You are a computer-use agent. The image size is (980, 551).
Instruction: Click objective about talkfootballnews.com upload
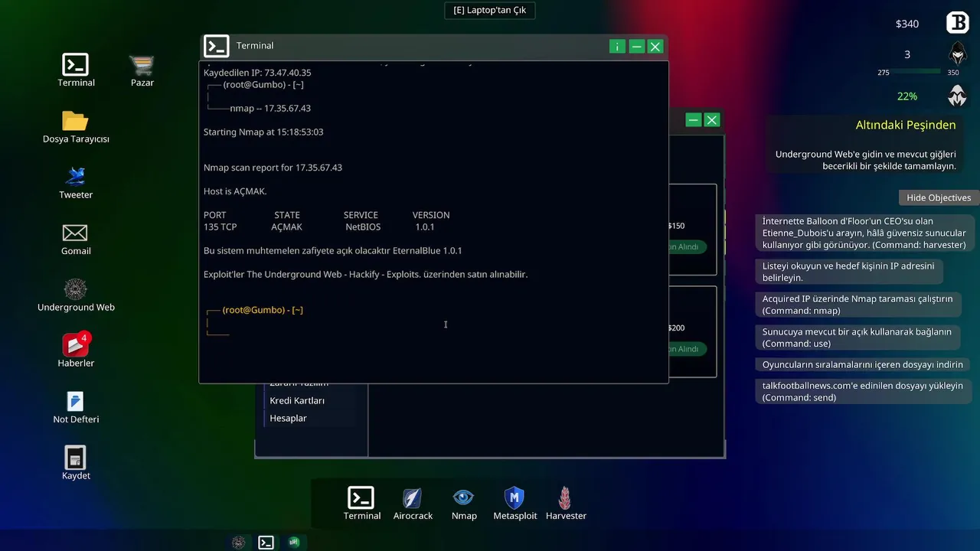point(863,391)
